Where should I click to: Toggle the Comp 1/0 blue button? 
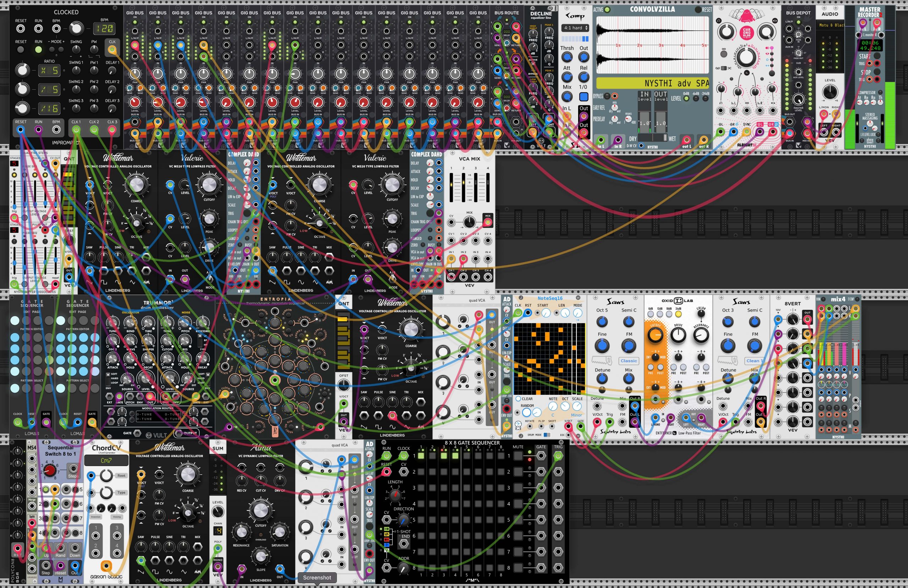coord(584,97)
